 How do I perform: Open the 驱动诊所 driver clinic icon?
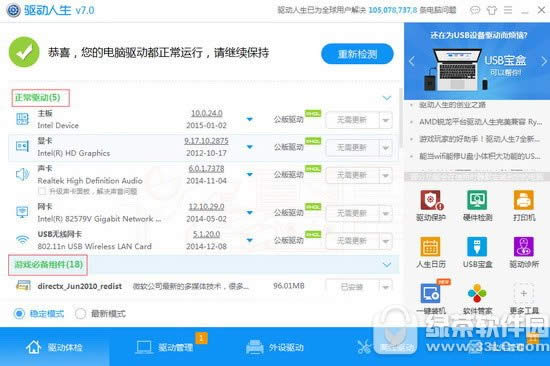524,247
